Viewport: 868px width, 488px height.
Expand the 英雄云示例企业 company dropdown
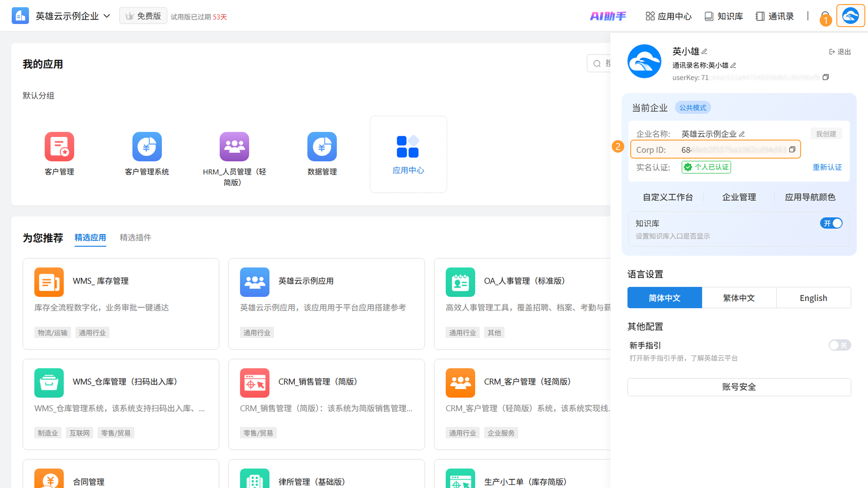pos(106,16)
